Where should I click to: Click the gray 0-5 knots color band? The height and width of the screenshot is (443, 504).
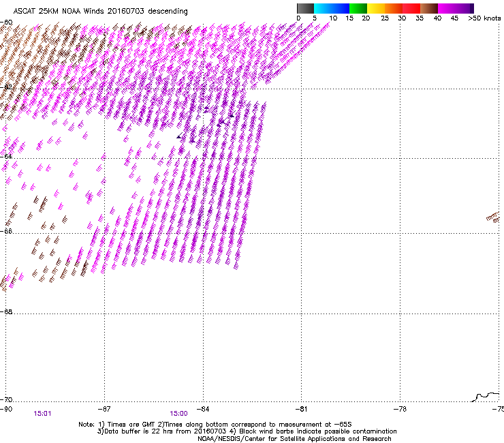click(x=305, y=8)
